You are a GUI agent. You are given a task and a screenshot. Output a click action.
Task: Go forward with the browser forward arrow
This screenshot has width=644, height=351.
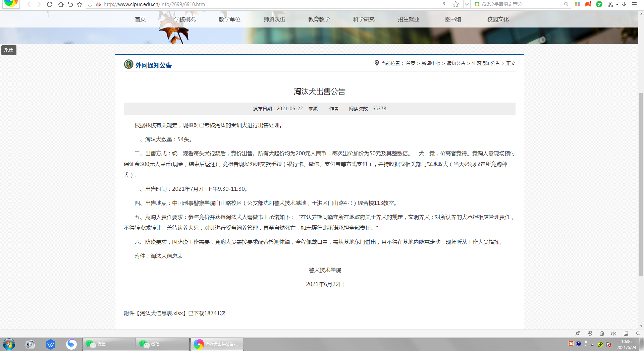click(39, 4)
